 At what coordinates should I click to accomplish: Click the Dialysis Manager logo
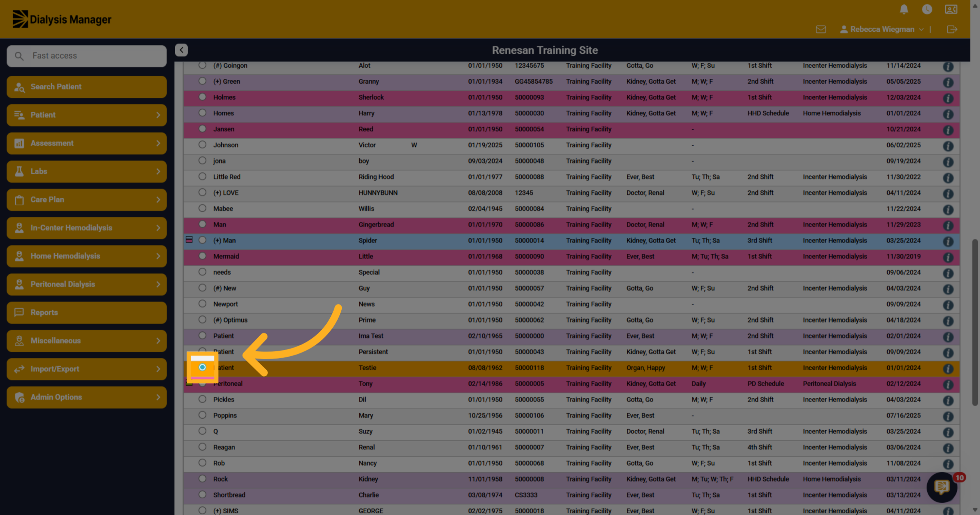tap(62, 19)
